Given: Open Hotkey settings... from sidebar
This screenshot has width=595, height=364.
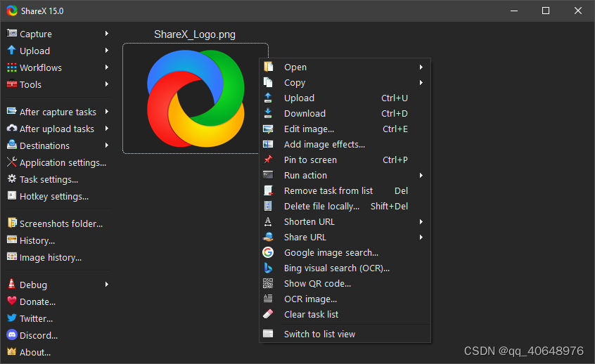Looking at the screenshot, I should pyautogui.click(x=57, y=197).
